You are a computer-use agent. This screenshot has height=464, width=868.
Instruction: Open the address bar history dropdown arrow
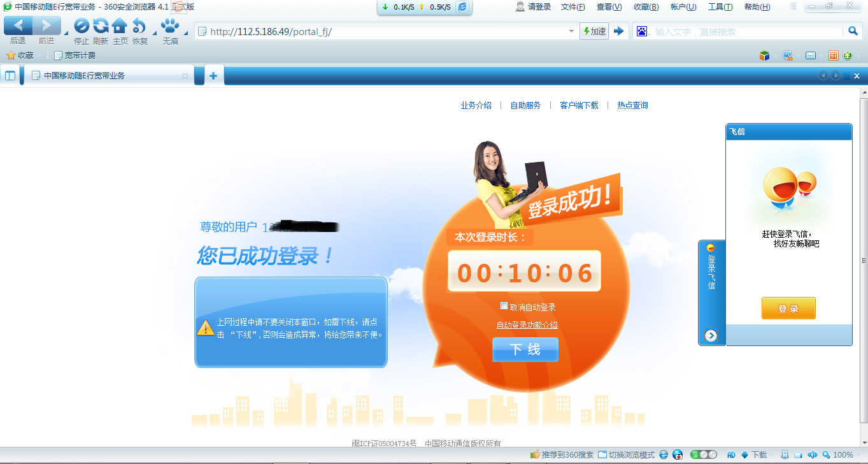tap(571, 31)
